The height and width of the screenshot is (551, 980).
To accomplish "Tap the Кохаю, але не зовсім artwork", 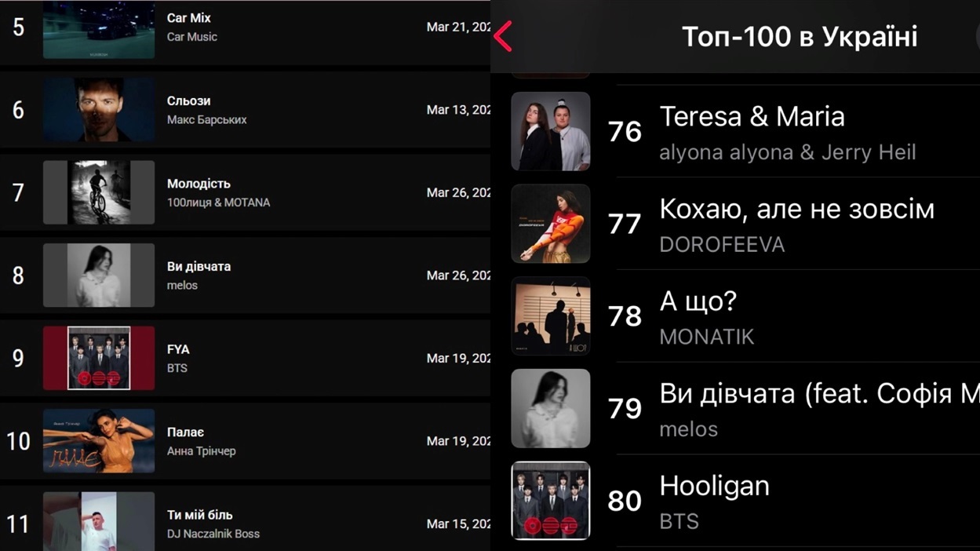I will pos(550,224).
